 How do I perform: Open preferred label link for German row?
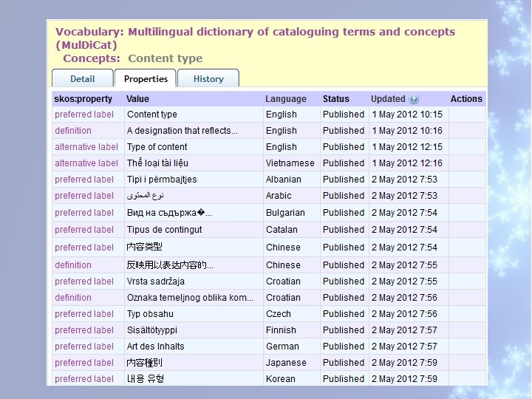84,347
